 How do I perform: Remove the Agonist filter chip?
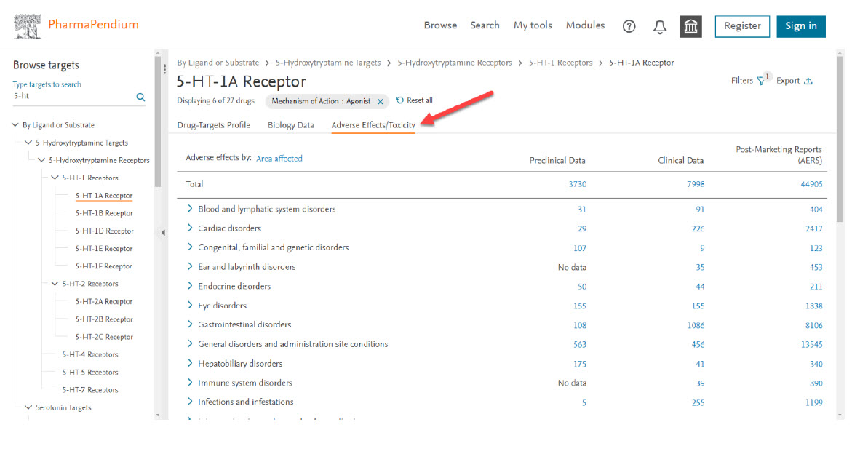pos(380,101)
